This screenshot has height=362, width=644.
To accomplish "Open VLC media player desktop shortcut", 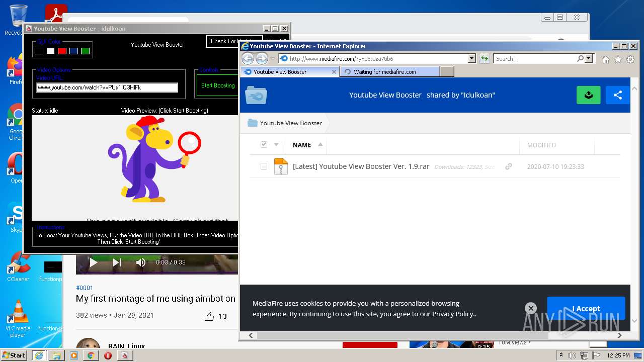I will pyautogui.click(x=18, y=318).
